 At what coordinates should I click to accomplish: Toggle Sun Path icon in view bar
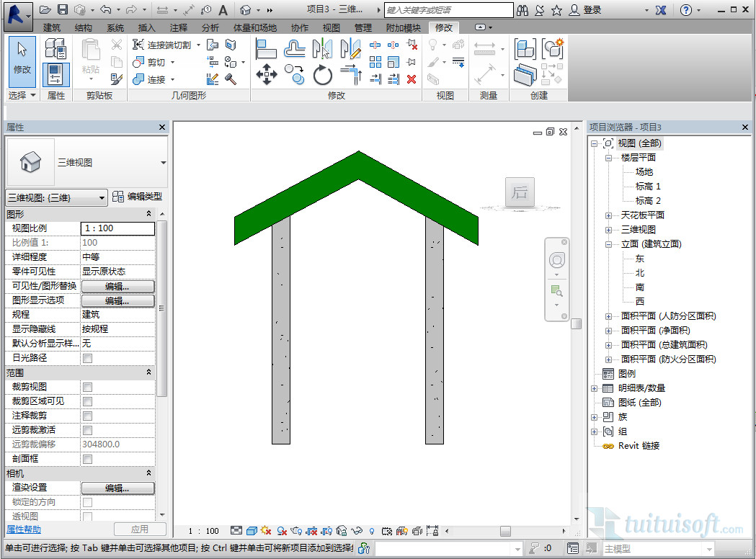tap(266, 531)
